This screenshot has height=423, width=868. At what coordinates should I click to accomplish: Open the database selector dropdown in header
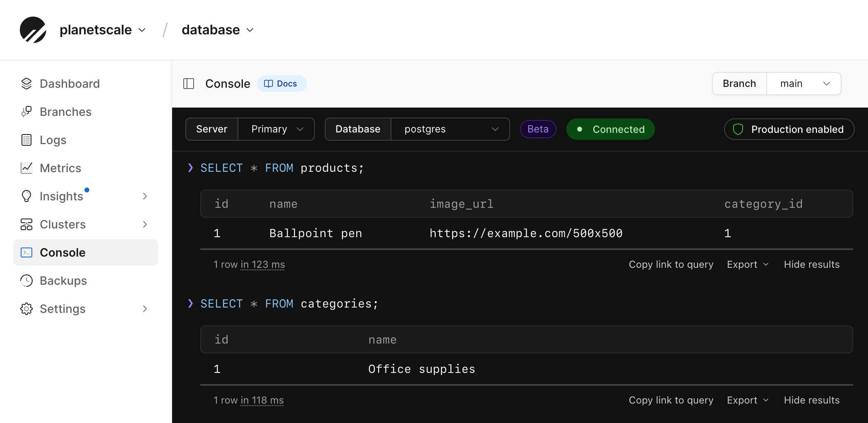coord(218,30)
